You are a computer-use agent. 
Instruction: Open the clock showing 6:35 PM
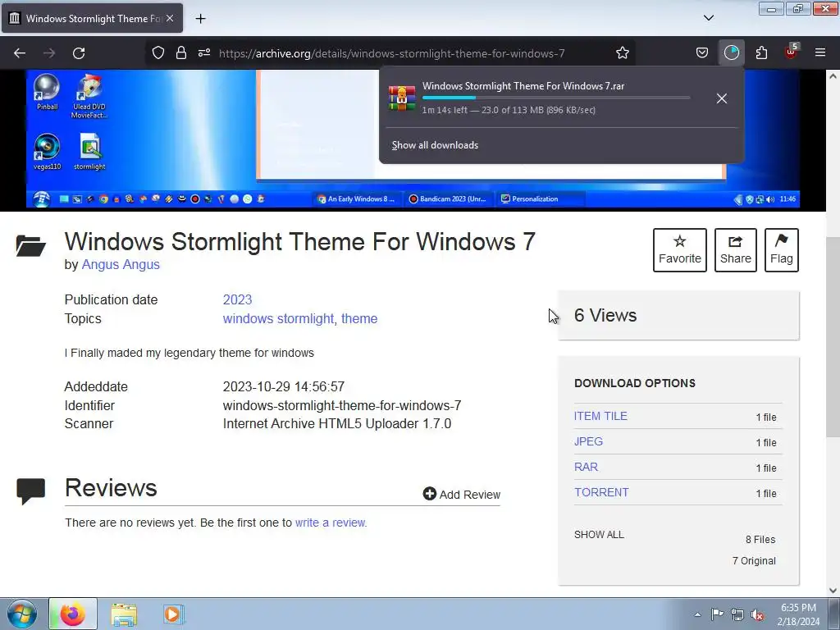tap(798, 614)
